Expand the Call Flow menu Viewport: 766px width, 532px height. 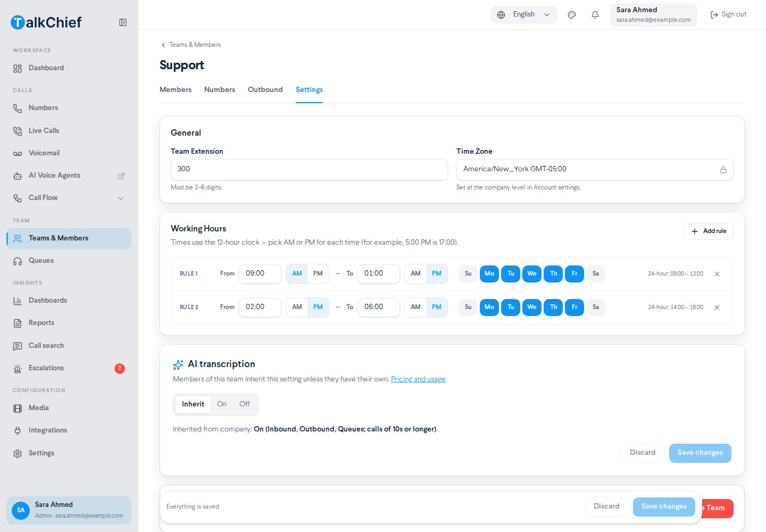point(69,198)
